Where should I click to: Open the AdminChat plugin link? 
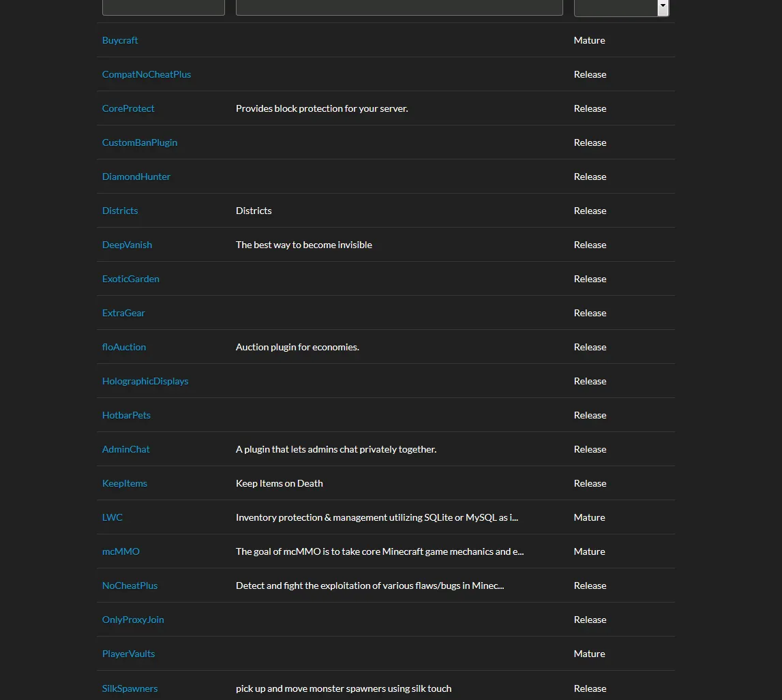pos(125,449)
